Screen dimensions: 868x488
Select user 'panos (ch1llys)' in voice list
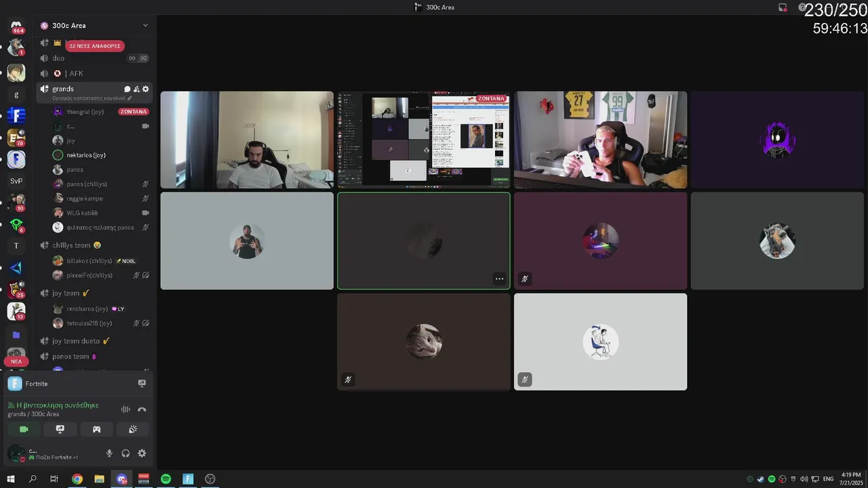pos(101,184)
